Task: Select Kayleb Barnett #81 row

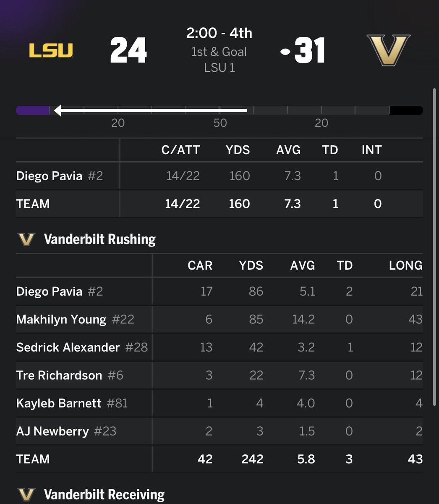Action: point(219,403)
